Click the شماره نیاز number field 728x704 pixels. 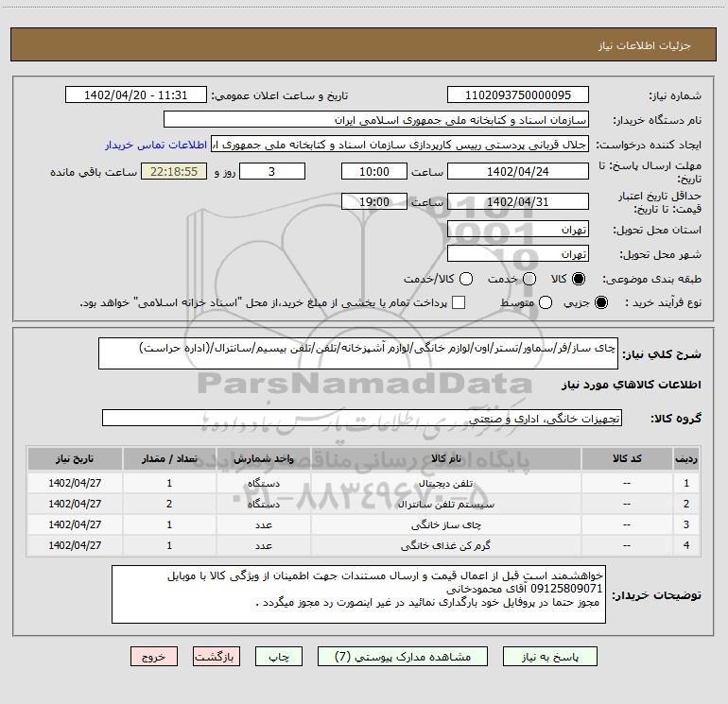(x=518, y=95)
